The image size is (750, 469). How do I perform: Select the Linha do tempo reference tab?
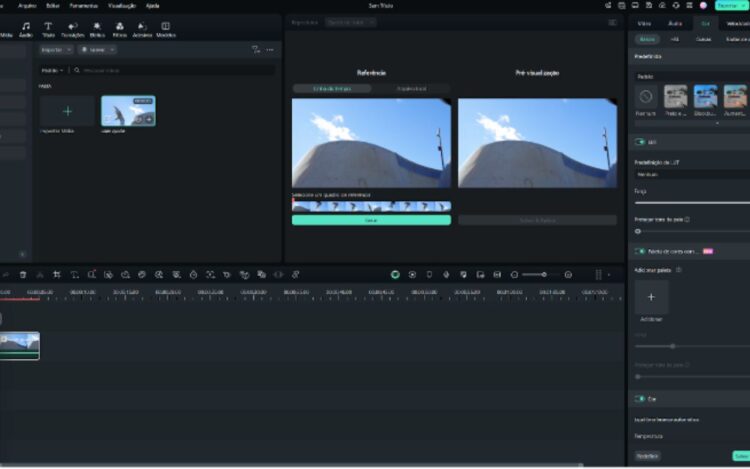pyautogui.click(x=332, y=88)
